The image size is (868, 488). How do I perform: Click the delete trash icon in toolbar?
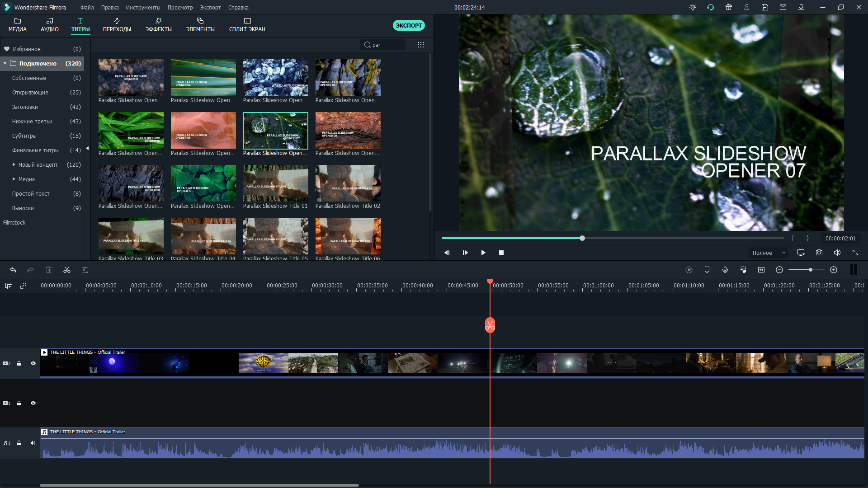[x=49, y=270]
